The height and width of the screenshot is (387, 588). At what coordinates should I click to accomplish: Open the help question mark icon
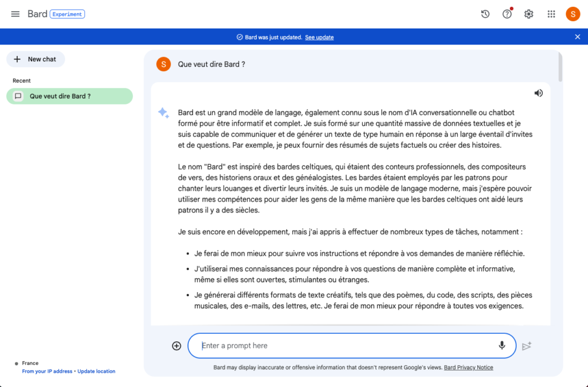pyautogui.click(x=507, y=14)
